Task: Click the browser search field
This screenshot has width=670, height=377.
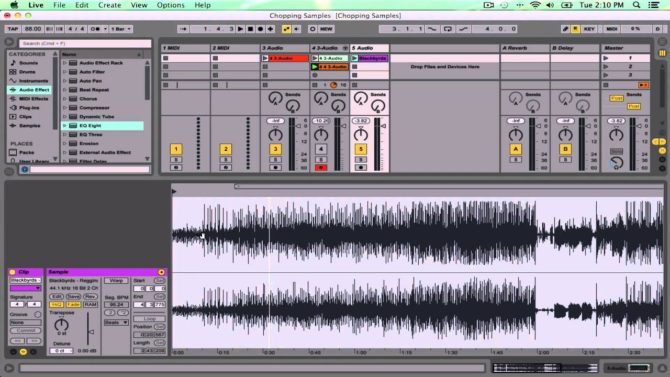Action: (85, 43)
